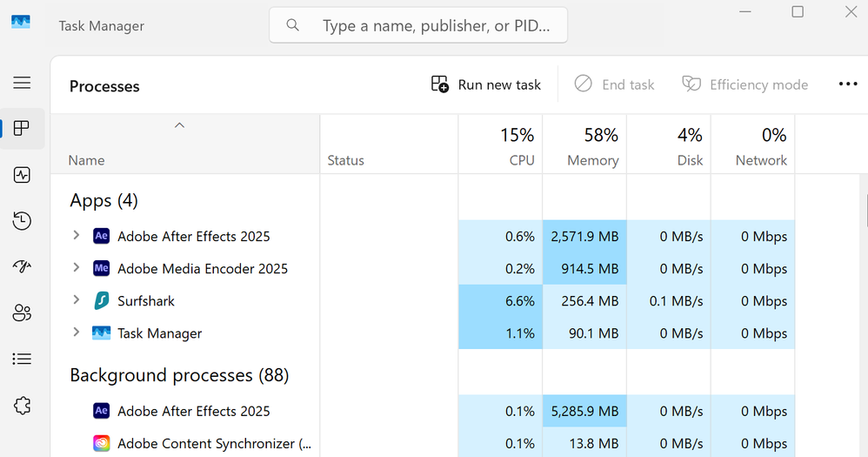Open the hamburger navigation menu

[22, 83]
